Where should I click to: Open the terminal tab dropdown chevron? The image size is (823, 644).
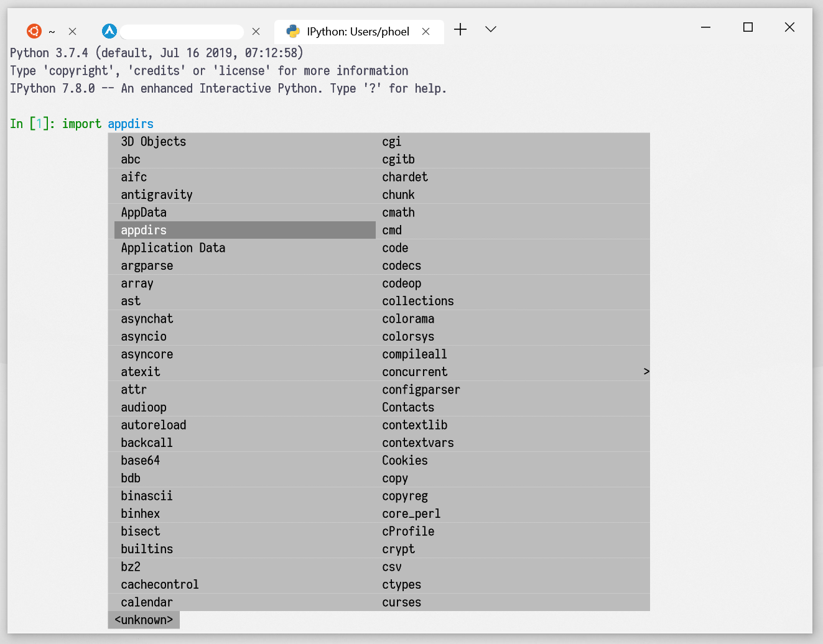(x=491, y=29)
